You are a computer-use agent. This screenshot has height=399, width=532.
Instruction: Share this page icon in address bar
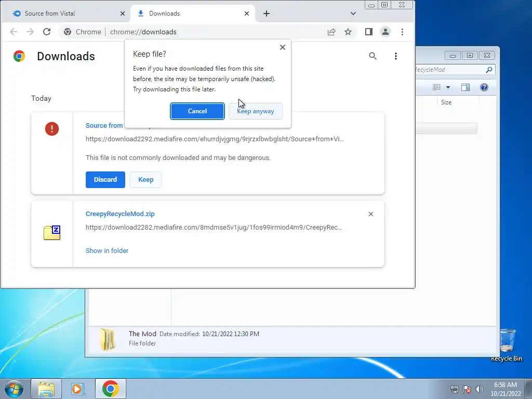point(331,32)
